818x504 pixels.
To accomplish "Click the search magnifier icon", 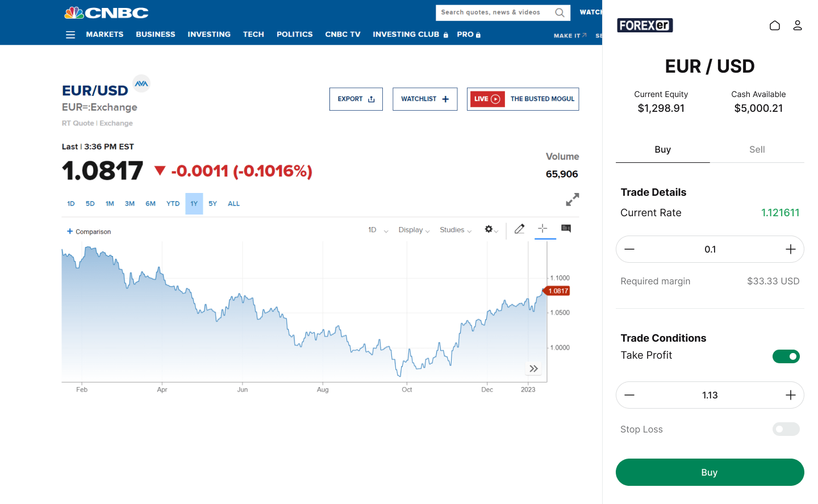I will (560, 12).
